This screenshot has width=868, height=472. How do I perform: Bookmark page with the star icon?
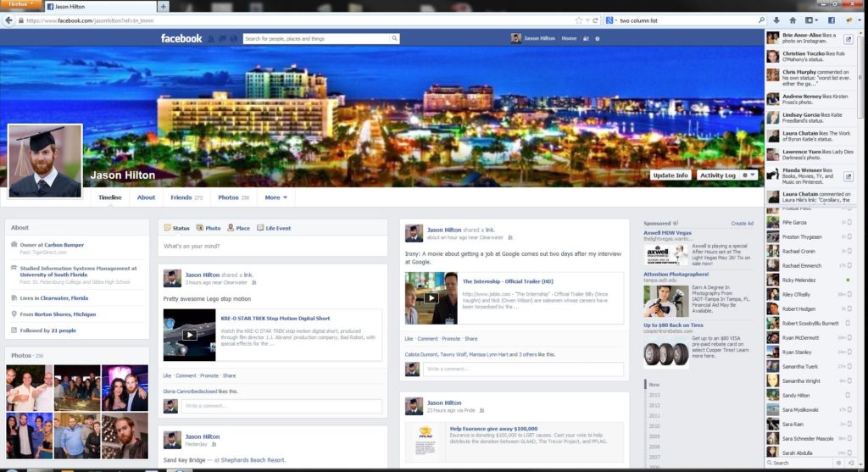(x=578, y=19)
